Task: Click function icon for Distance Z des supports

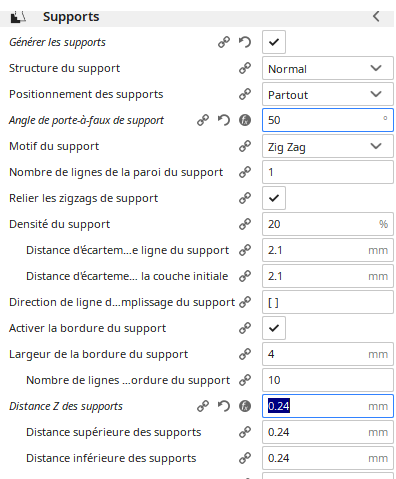Action: click(x=245, y=406)
